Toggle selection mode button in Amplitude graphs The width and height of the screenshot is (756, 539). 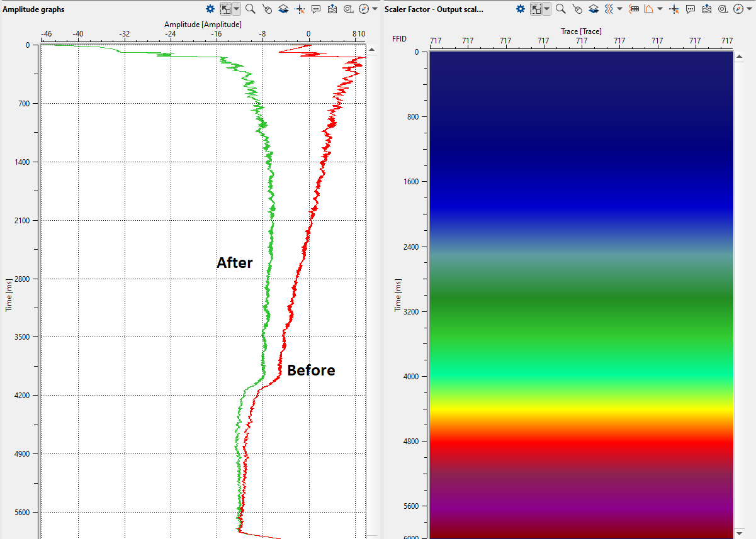coord(225,9)
